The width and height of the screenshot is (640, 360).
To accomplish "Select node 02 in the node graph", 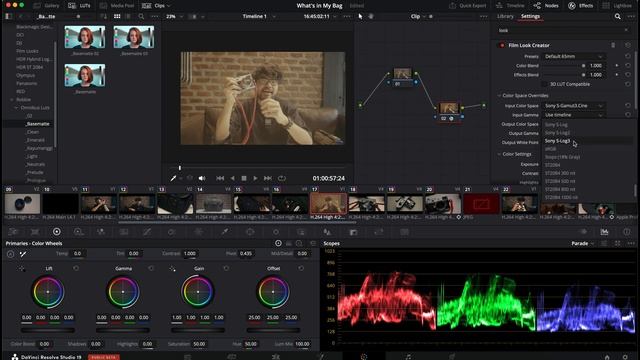I will tap(449, 111).
